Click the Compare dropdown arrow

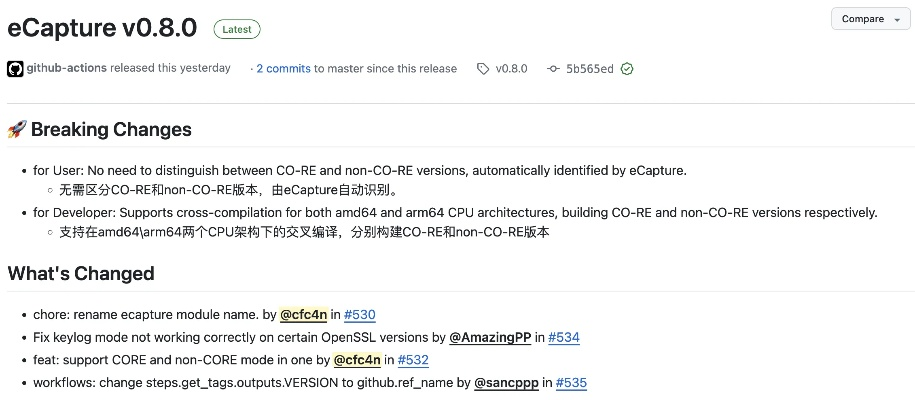coord(897,19)
